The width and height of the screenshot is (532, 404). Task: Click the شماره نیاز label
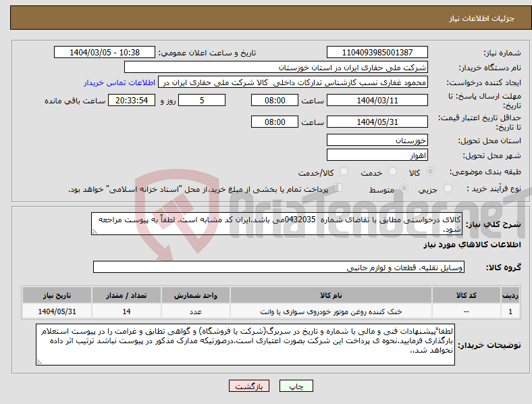click(502, 53)
